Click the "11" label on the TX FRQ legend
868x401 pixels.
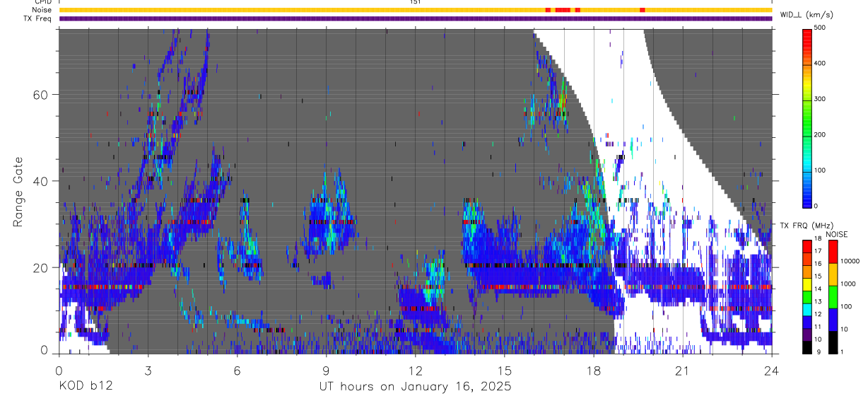[819, 327]
